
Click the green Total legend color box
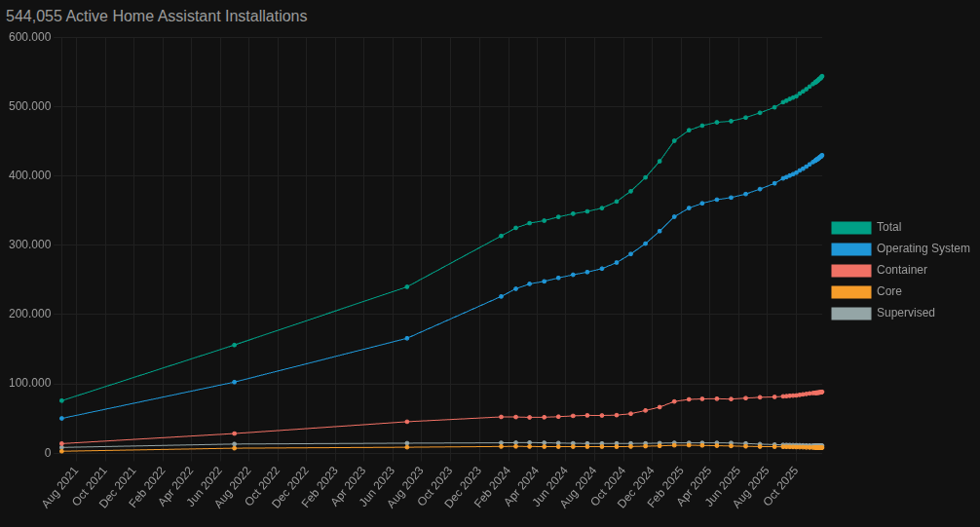coord(850,227)
